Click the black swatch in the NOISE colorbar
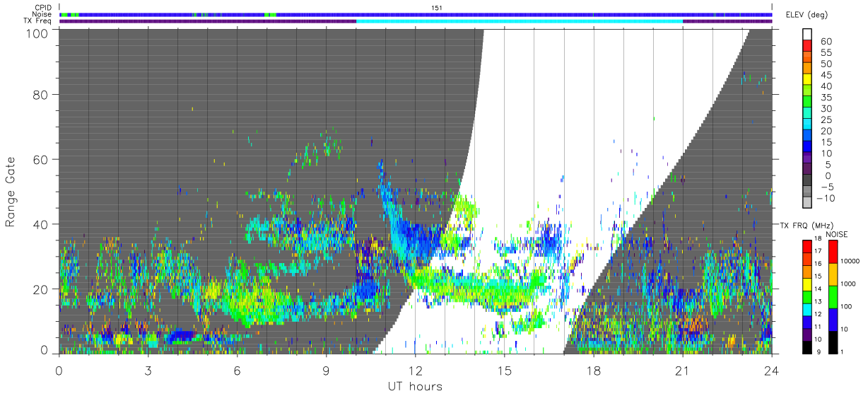The height and width of the screenshot is (401, 868). click(x=833, y=342)
